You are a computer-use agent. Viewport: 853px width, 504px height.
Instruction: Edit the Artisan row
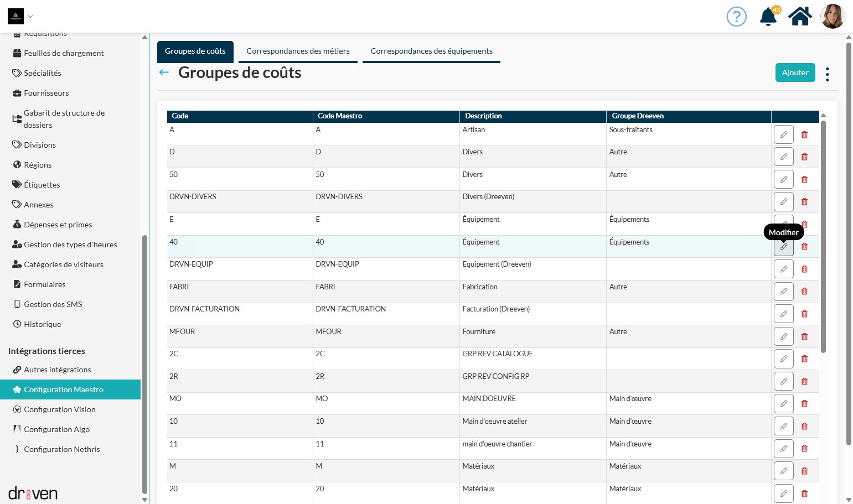coord(783,134)
